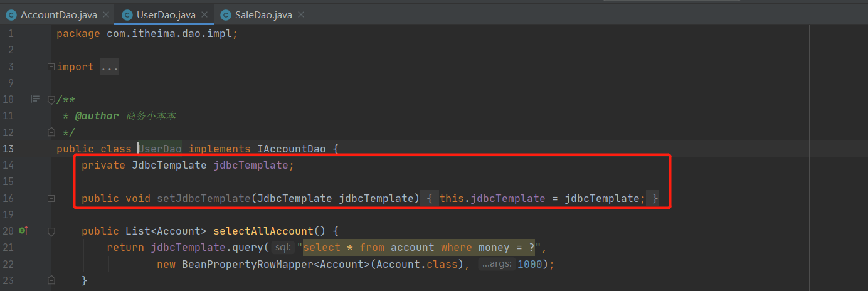Click the ...args: parameter hint

(497, 264)
